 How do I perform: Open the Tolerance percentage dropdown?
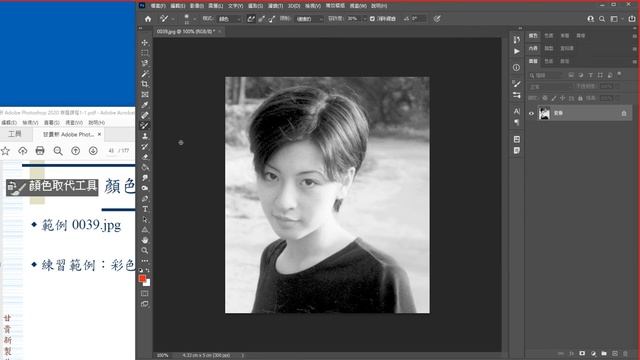364,19
